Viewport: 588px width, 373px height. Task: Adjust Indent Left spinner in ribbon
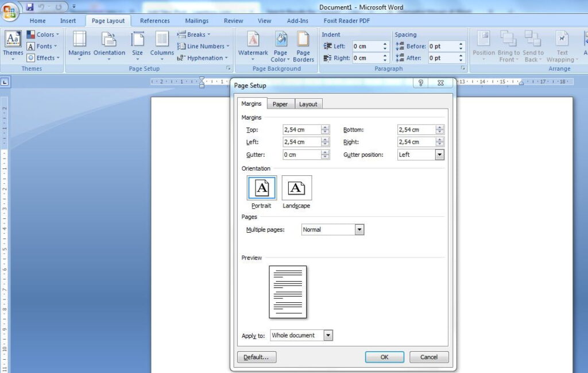pyautogui.click(x=385, y=46)
